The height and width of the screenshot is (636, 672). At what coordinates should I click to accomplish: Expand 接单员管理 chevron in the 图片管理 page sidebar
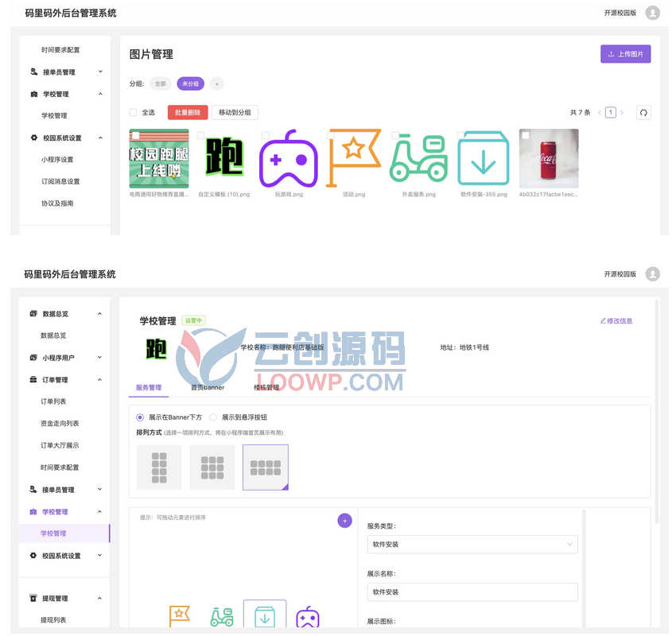(x=100, y=72)
